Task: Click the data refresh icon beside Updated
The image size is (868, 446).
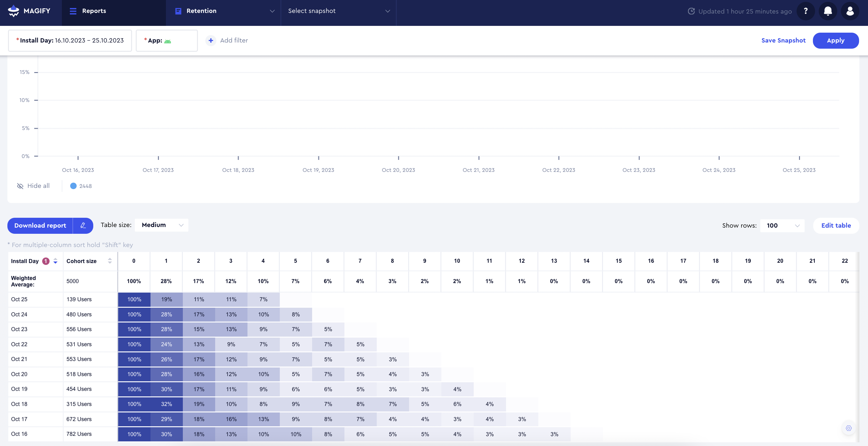Action: (x=691, y=11)
